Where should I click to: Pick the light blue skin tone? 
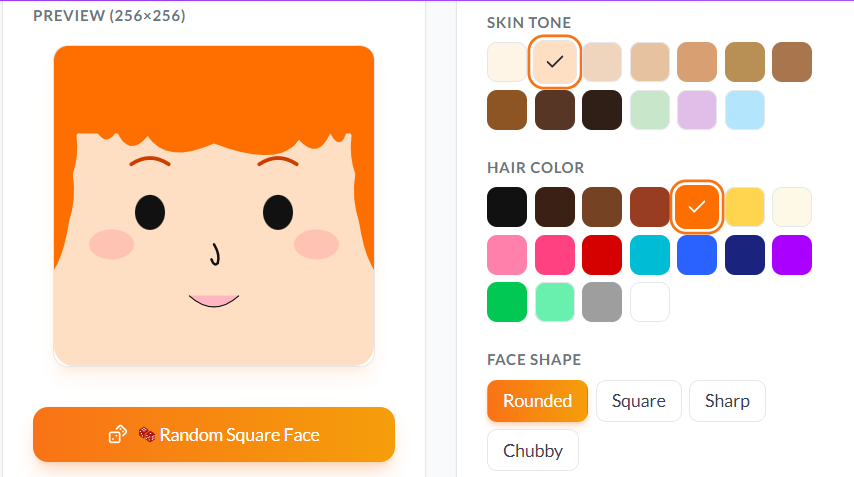tap(745, 110)
